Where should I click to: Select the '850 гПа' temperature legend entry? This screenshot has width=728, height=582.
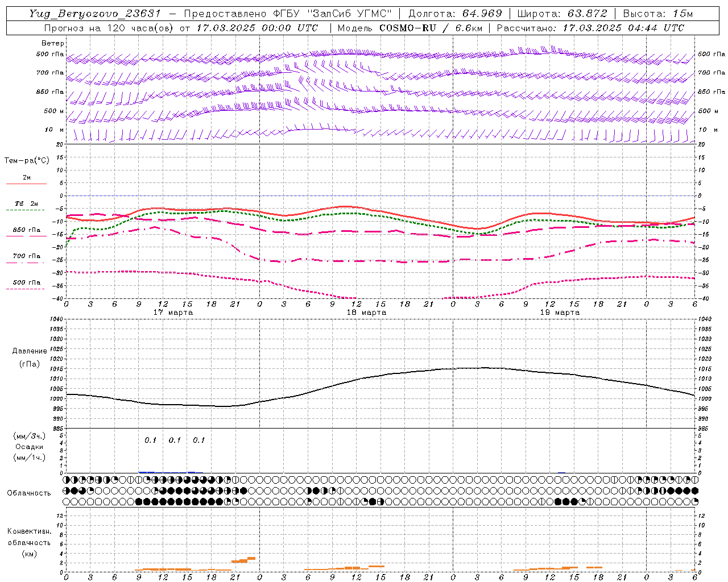27,230
